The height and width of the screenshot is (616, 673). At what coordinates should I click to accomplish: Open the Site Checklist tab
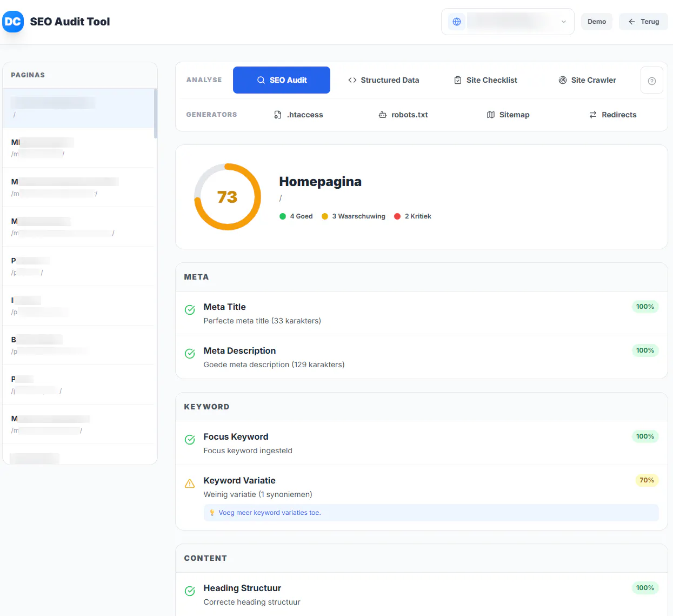485,80
